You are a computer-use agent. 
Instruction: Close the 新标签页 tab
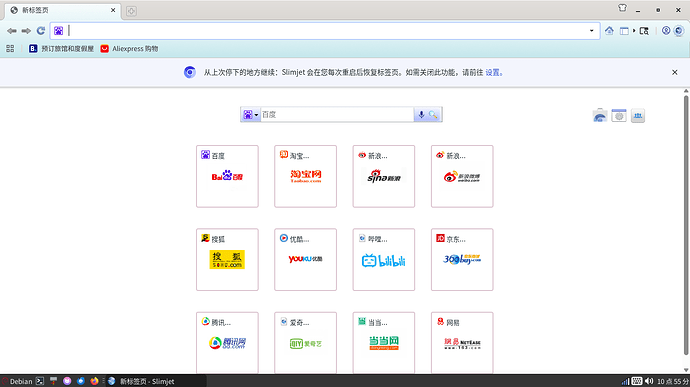113,10
